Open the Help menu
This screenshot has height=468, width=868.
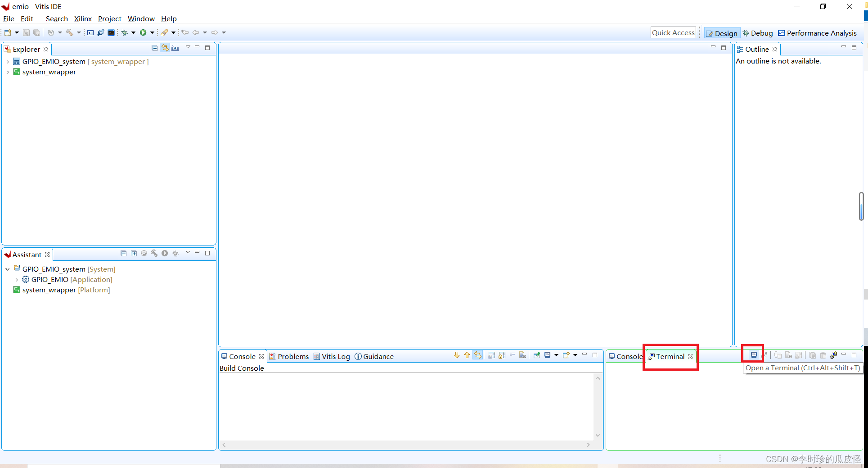pos(169,18)
